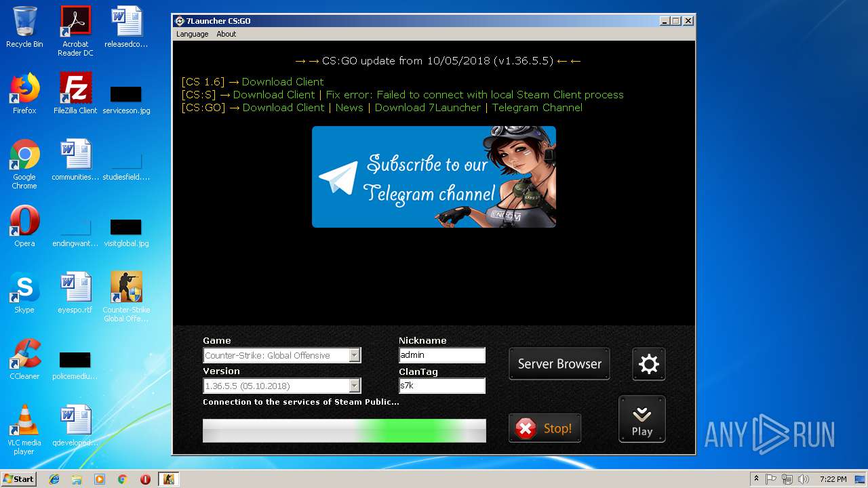Select the Skype desktop icon
The image size is (868, 488).
tap(24, 293)
